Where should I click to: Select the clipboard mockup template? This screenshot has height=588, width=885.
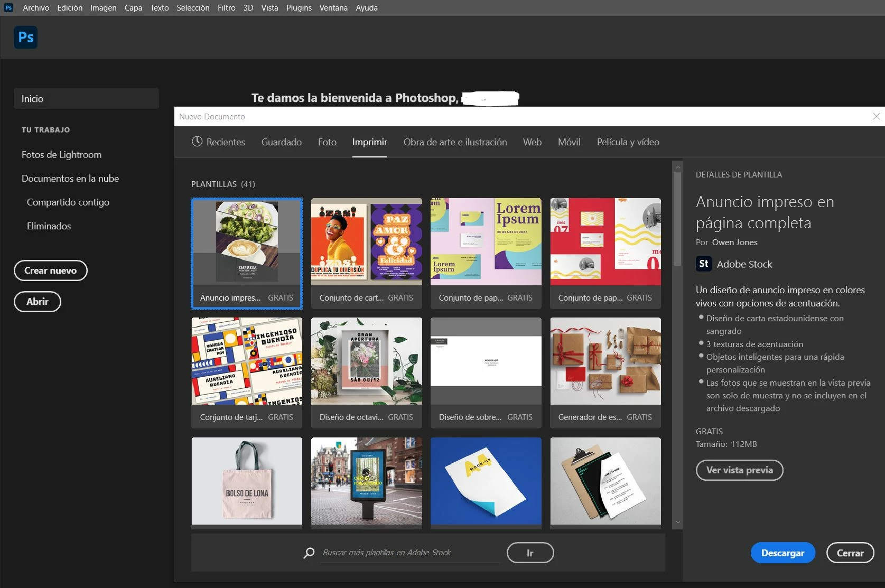tap(605, 482)
